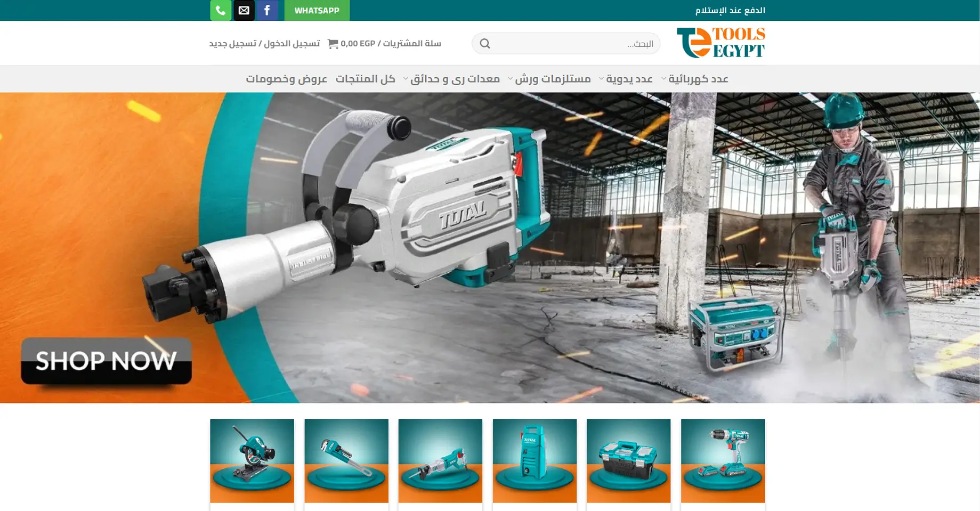Image resolution: width=980 pixels, height=511 pixels.
Task: Open the معدات رى و حدائق menu
Action: pyautogui.click(x=455, y=79)
